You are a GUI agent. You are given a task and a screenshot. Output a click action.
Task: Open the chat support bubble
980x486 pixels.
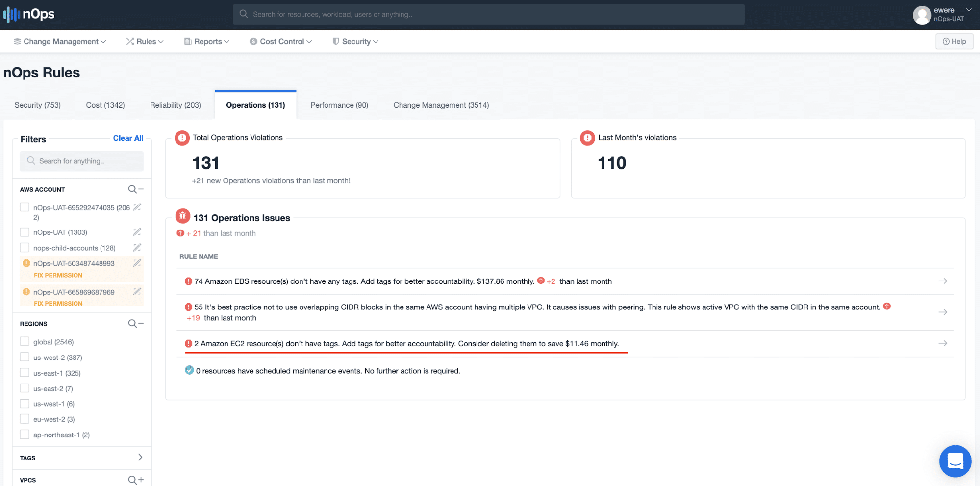click(x=955, y=461)
